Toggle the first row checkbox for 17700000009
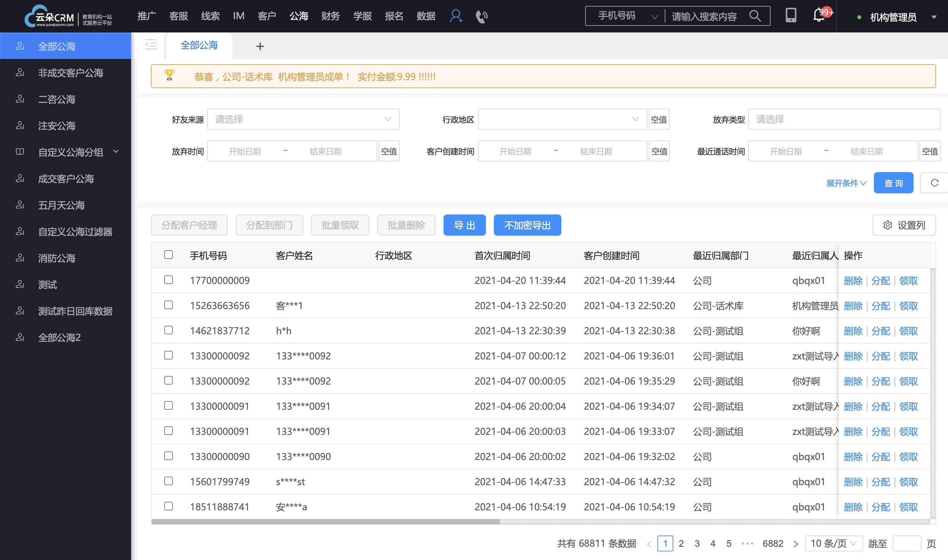The image size is (948, 560). [169, 280]
